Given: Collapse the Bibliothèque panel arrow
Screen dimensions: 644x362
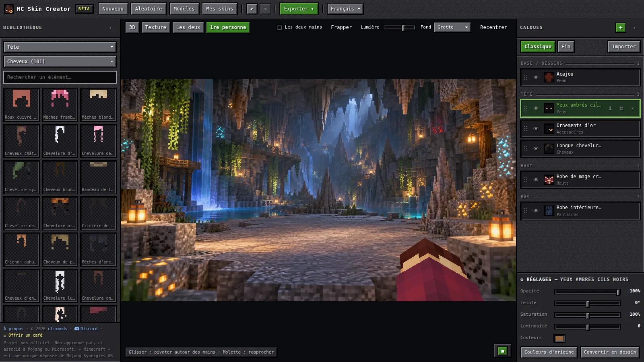Looking at the screenshot, I should point(110,28).
